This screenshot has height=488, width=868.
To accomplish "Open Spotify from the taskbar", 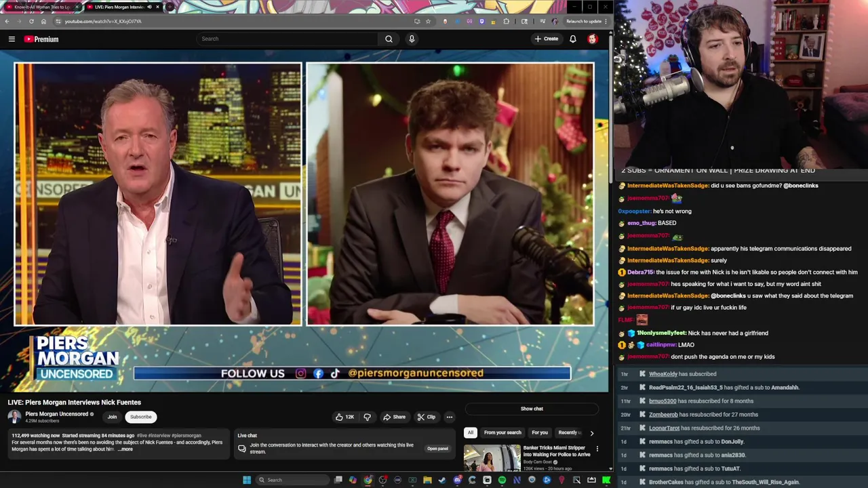I will [502, 480].
